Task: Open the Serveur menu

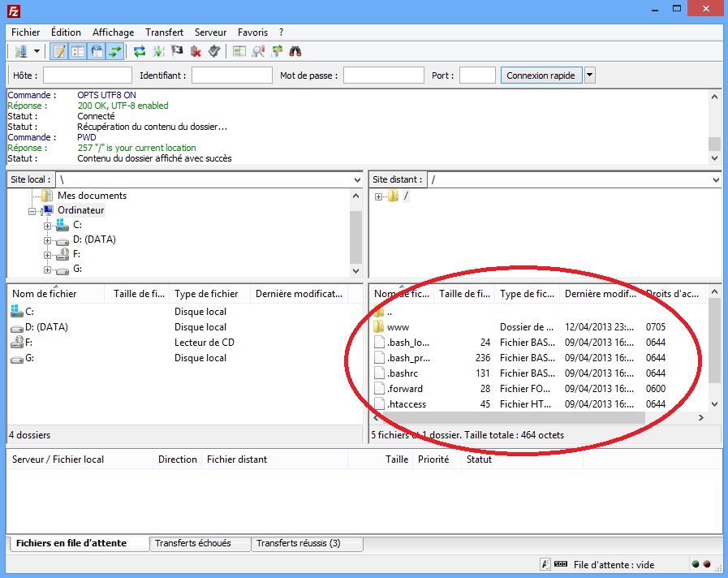Action: coord(210,32)
